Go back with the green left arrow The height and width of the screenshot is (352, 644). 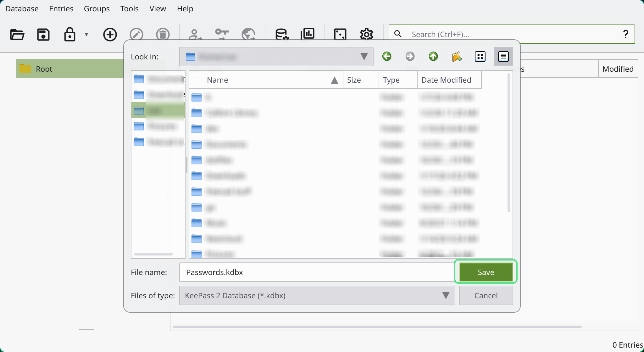387,57
